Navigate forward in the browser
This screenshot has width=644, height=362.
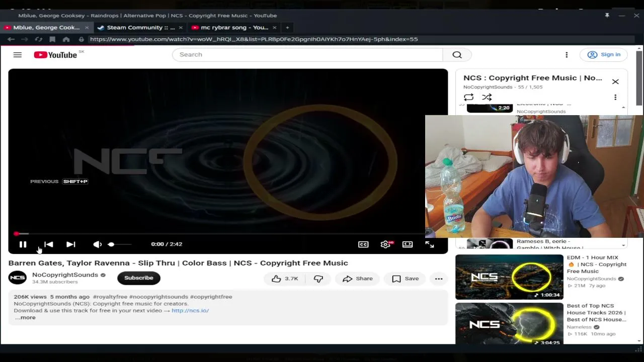coord(25,39)
